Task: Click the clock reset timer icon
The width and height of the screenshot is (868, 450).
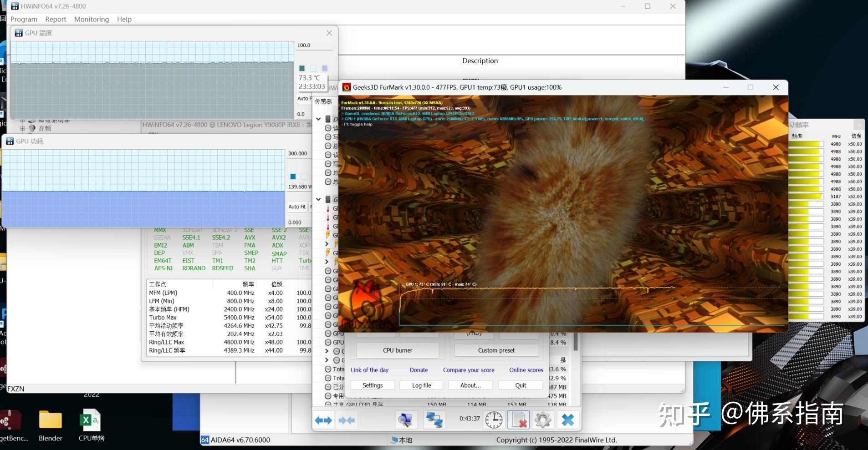Action: tap(494, 420)
